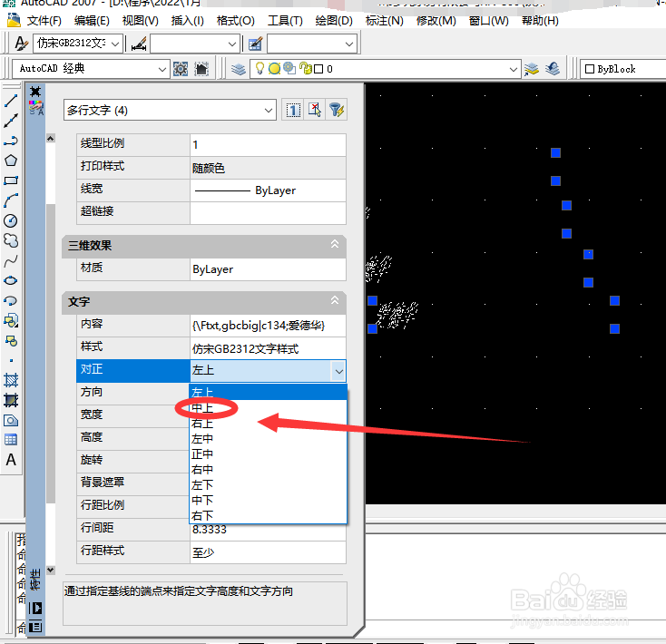Select the Revision cloud tool
The height and width of the screenshot is (644, 666).
(x=11, y=240)
